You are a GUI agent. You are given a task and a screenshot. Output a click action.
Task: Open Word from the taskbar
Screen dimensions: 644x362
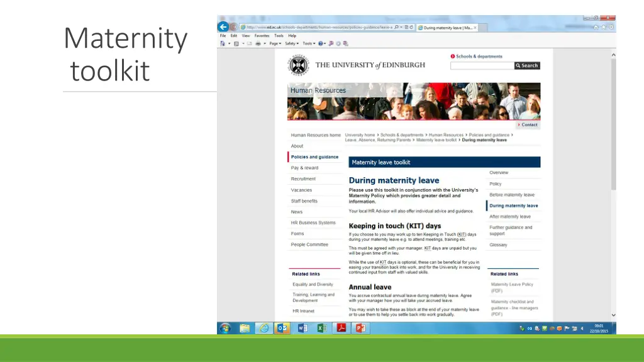pyautogui.click(x=303, y=328)
